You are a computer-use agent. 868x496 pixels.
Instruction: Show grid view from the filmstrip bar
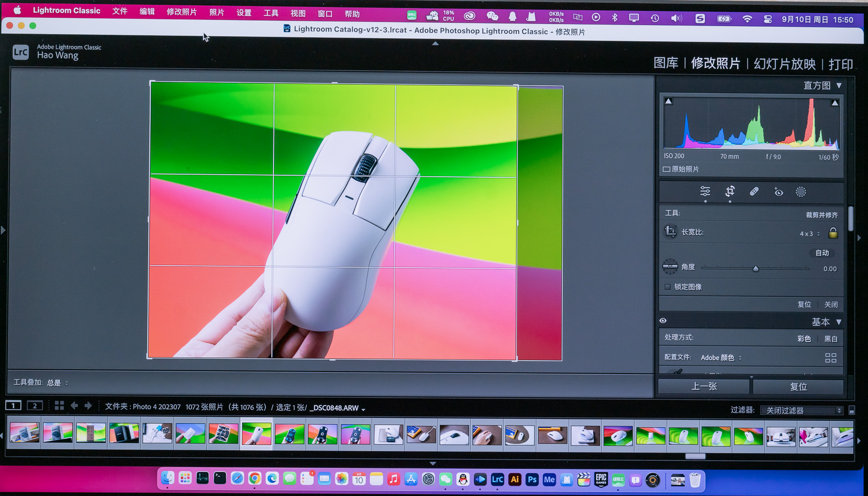[x=59, y=406]
